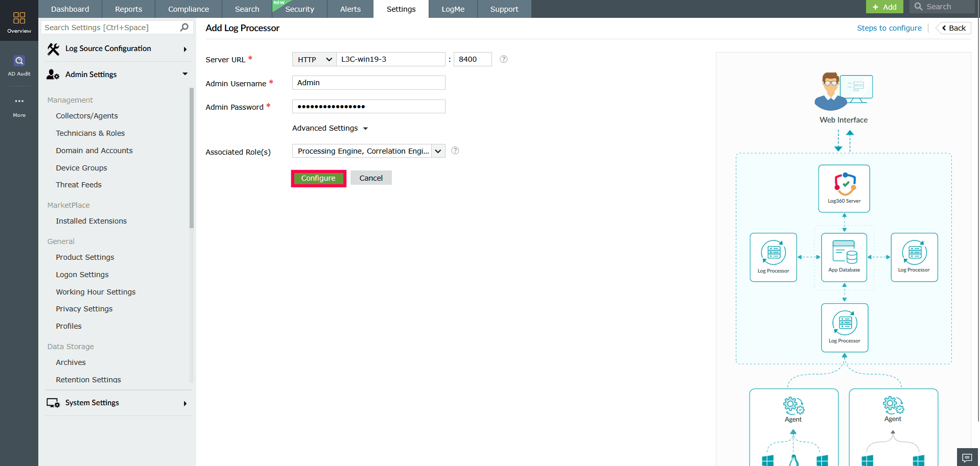This screenshot has height=466, width=980.
Task: Open the AD Audit module icon
Action: [19, 61]
